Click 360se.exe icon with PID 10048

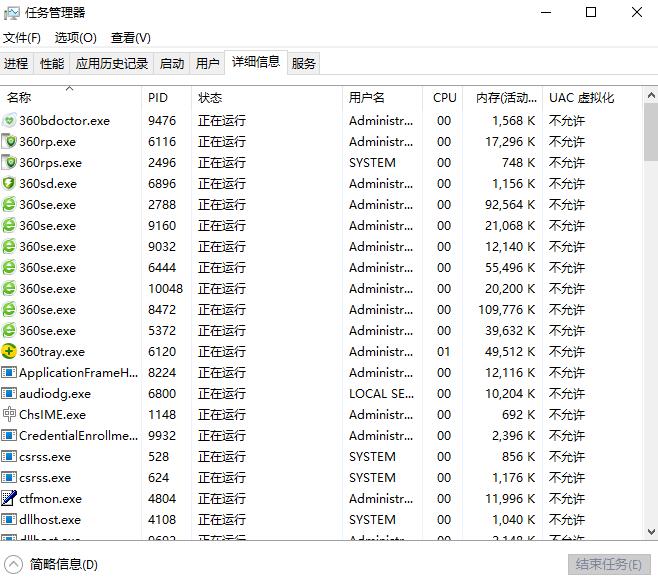point(9,289)
